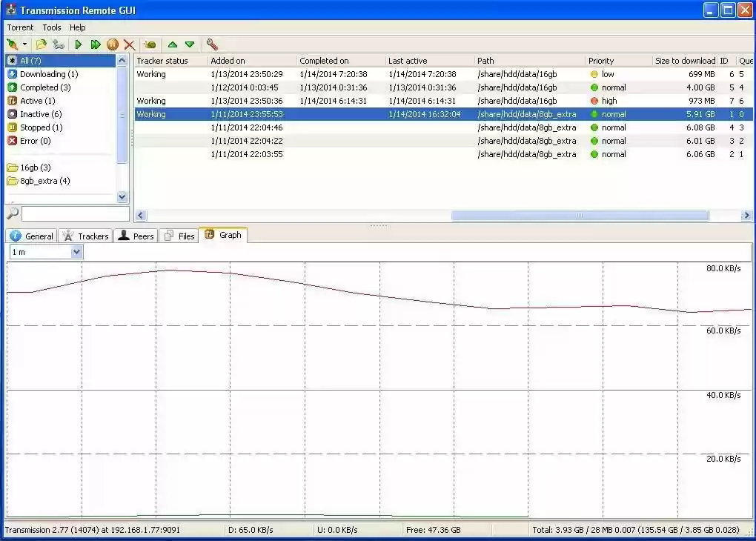Open the Torrent menu
Viewport: 756px width, 541px height.
(20, 27)
